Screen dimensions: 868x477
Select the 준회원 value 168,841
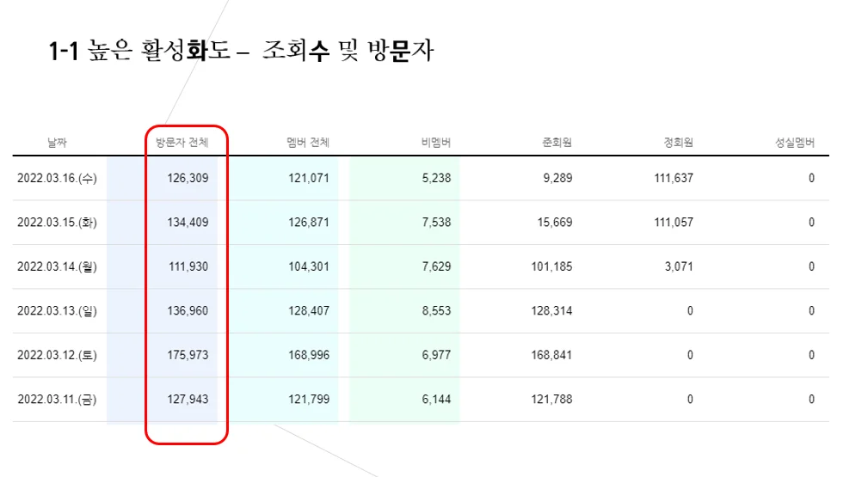[551, 355]
